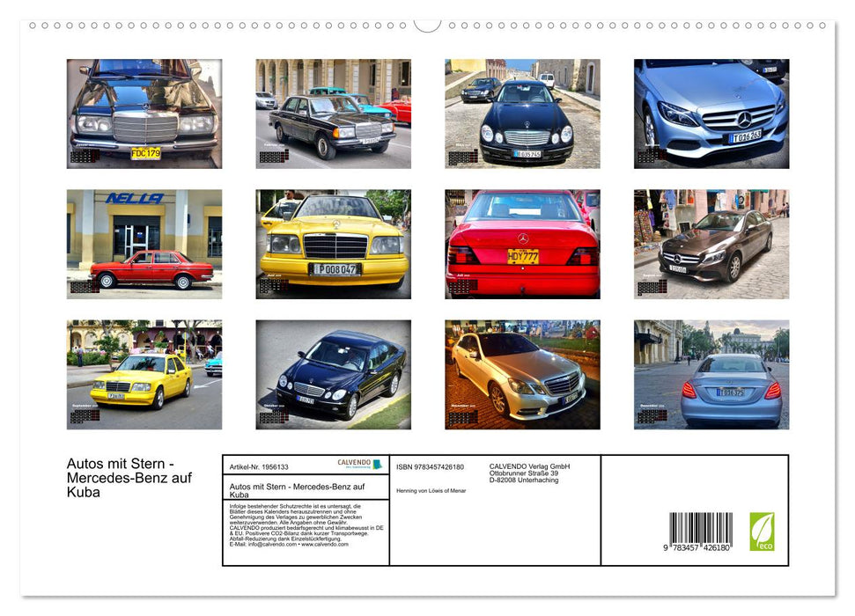Click the CALVENDO publisher logo
855x616 pixels.
pyautogui.click(x=353, y=462)
